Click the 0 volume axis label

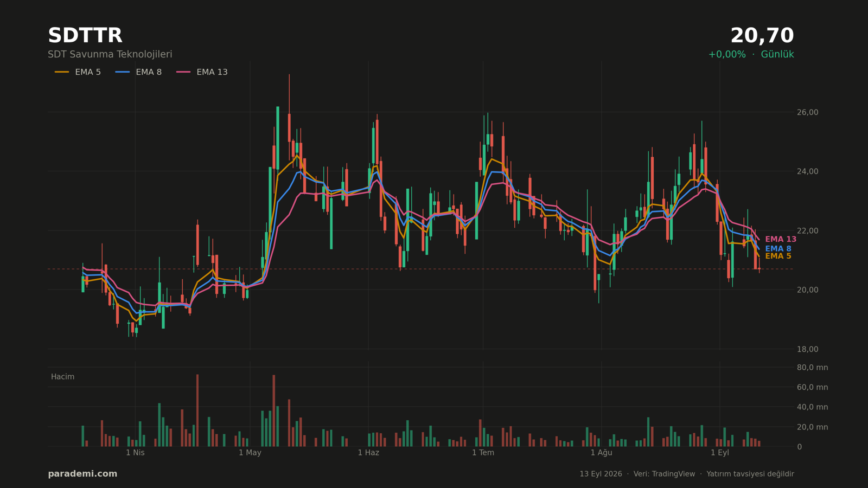pos(799,447)
